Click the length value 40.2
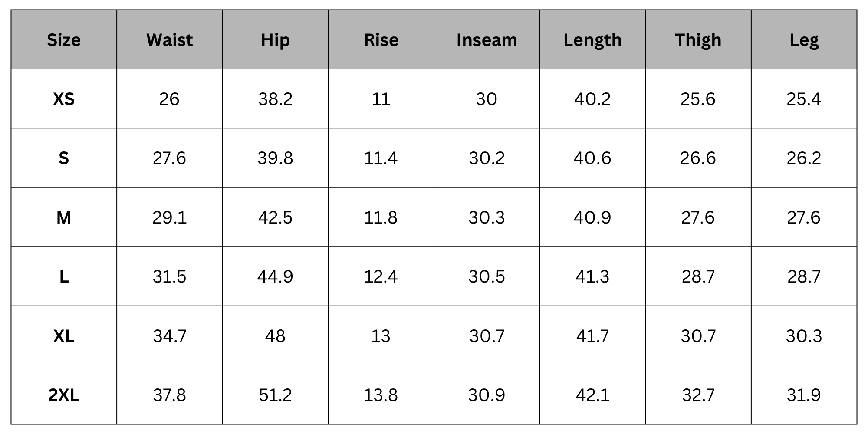 (592, 99)
